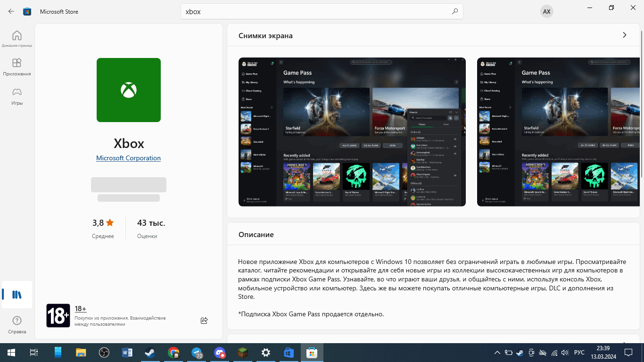Image resolution: width=644 pixels, height=362 pixels.
Task: Click the Снимки экрана heading
Action: [265, 35]
